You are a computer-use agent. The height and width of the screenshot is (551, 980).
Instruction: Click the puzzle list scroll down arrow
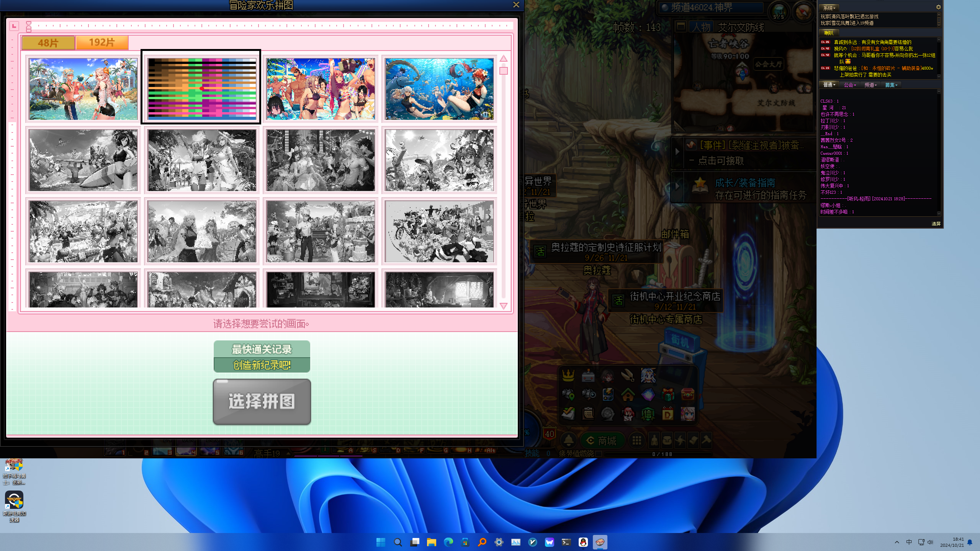503,306
